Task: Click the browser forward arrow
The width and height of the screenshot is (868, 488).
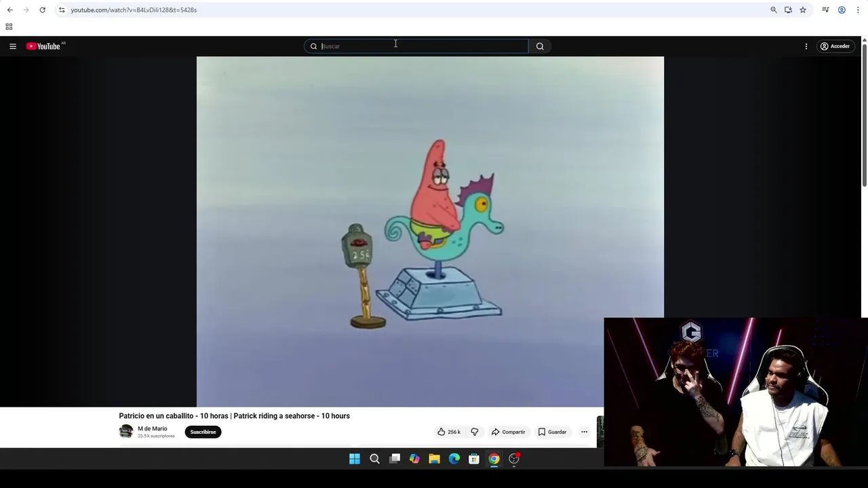Action: 26,10
